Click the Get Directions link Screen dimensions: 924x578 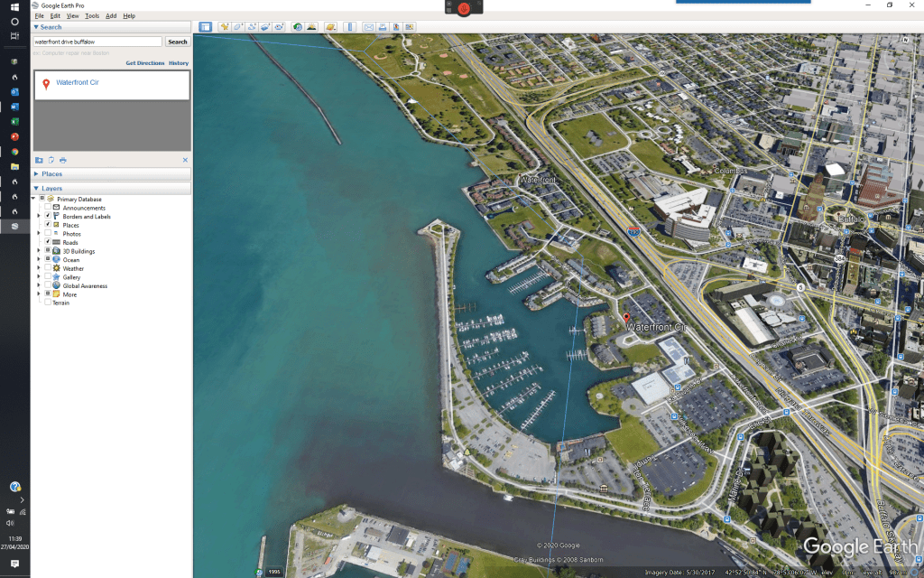point(144,63)
